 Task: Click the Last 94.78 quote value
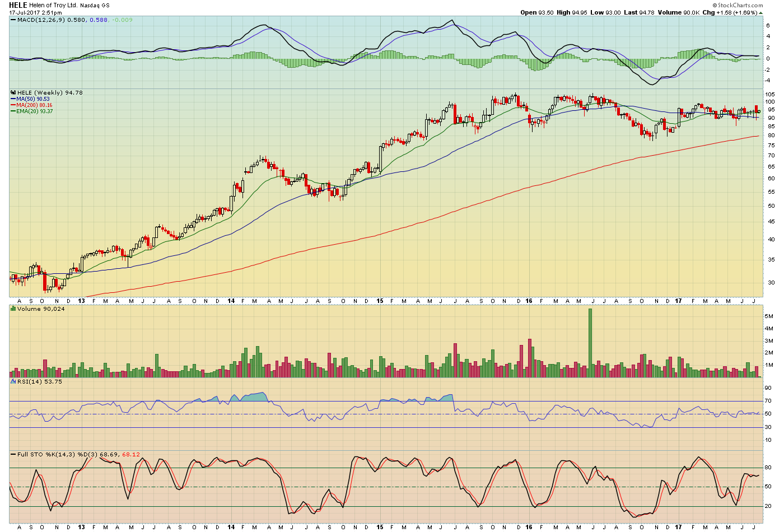(639, 12)
